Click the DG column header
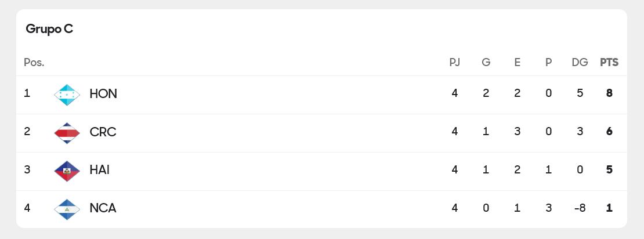Screen dimensions: 644x239 580,62
